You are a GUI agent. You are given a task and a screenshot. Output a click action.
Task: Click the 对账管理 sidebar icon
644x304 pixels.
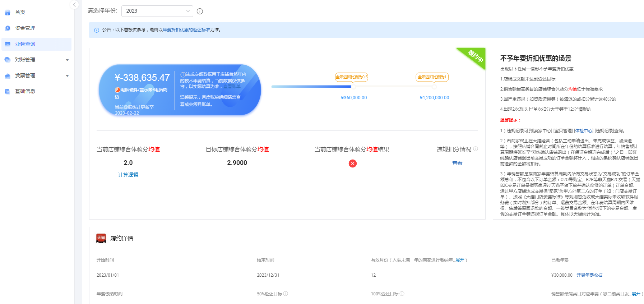click(x=8, y=60)
